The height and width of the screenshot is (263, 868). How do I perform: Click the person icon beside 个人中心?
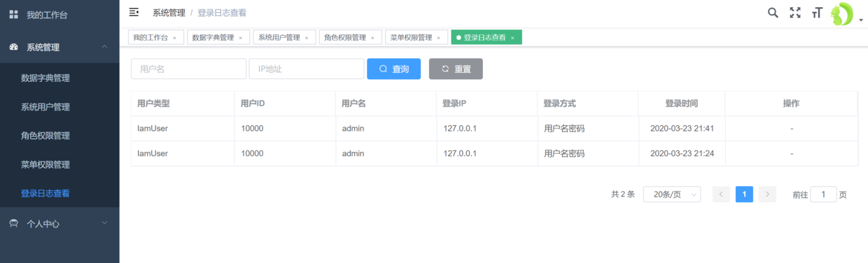13,224
